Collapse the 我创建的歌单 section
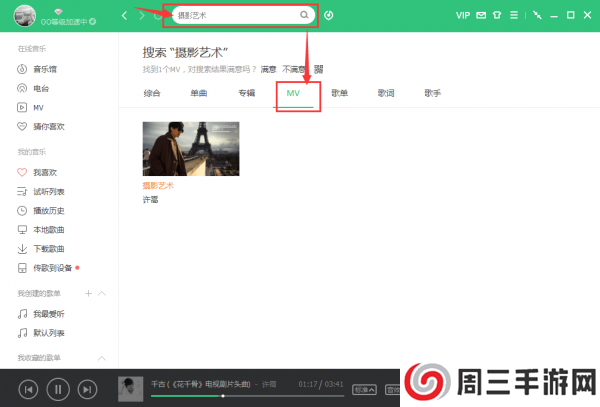Viewport: 600px width, 407px height. pos(102,293)
